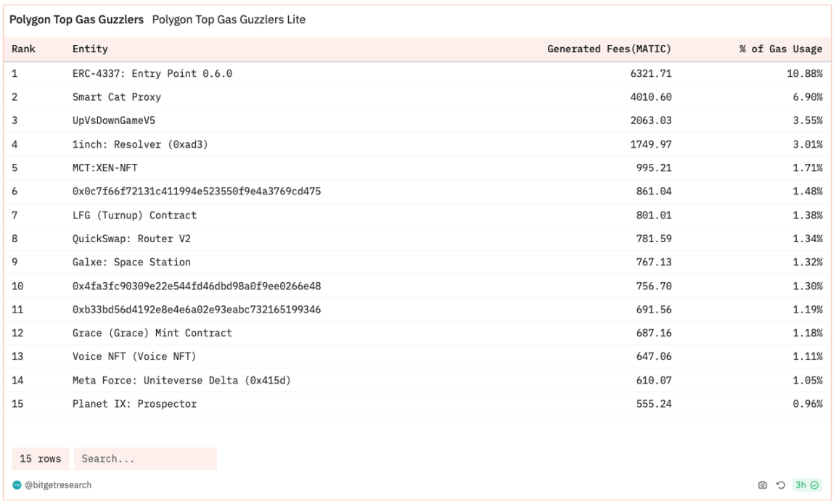This screenshot has width=836, height=504.
Task: Click the 756.70 fees value
Action: (654, 286)
